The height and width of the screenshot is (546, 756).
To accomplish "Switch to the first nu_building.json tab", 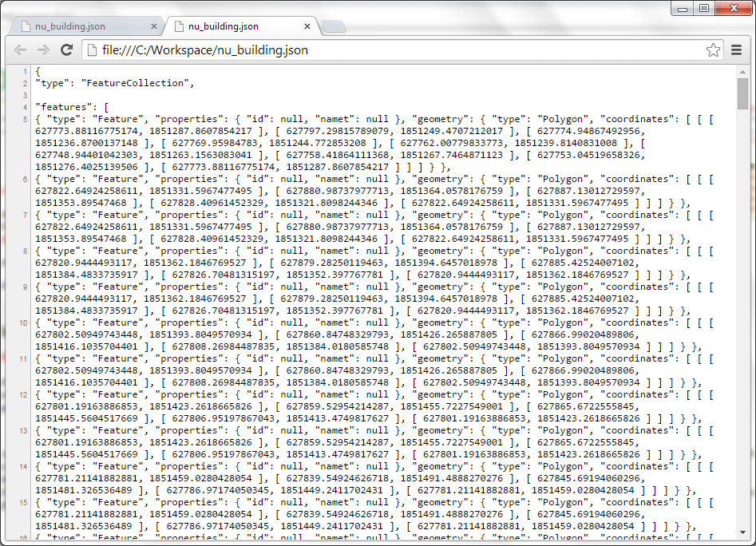I will pos(87,26).
